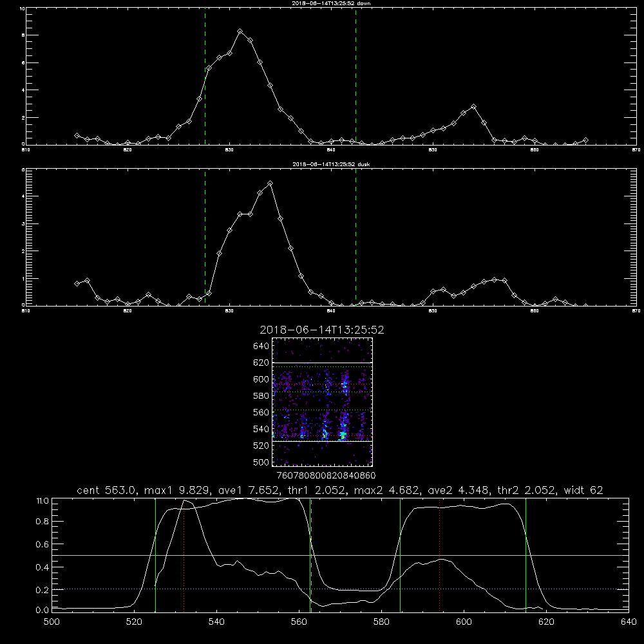Viewport: 644px width, 644px height.
Task: Click the x-axis label 600 of bottom plot
Action: (464, 622)
